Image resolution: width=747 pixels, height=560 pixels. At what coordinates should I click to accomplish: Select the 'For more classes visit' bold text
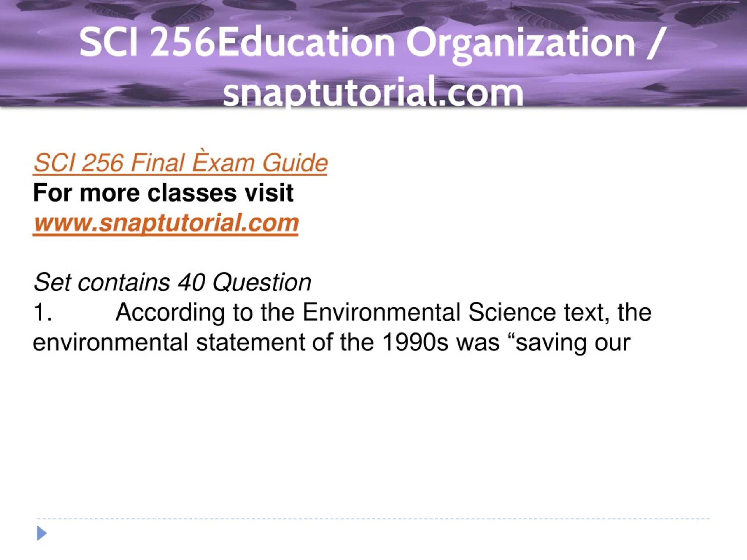click(163, 193)
